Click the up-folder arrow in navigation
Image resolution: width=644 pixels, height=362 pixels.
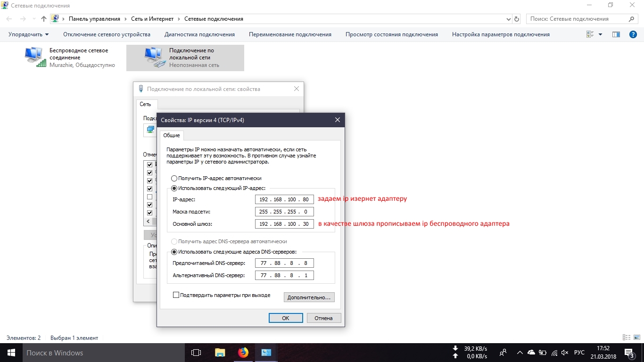[x=44, y=19]
